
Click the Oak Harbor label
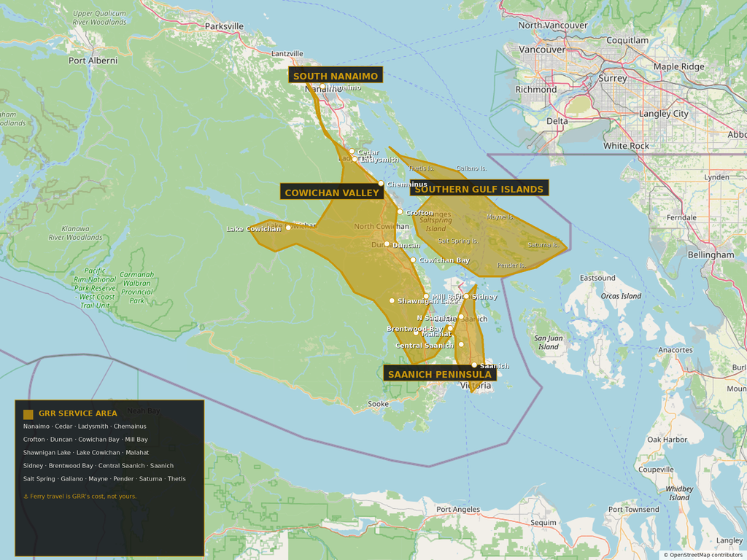(667, 440)
